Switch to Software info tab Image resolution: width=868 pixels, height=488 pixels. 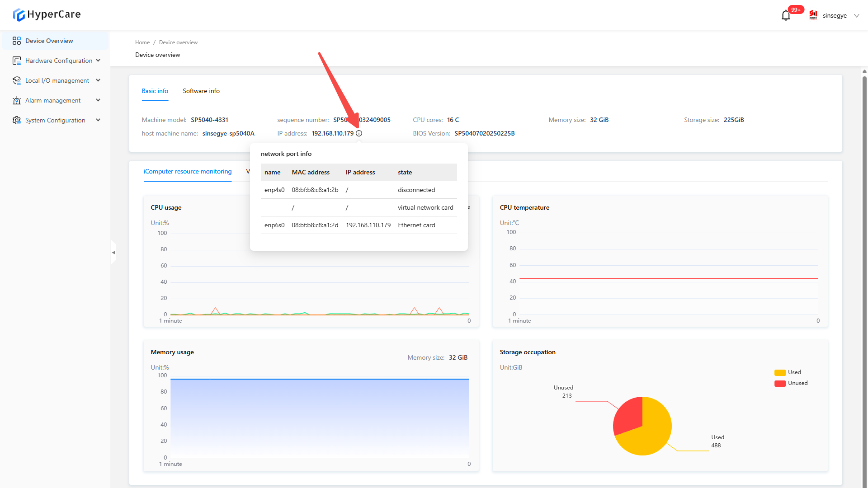[201, 91]
